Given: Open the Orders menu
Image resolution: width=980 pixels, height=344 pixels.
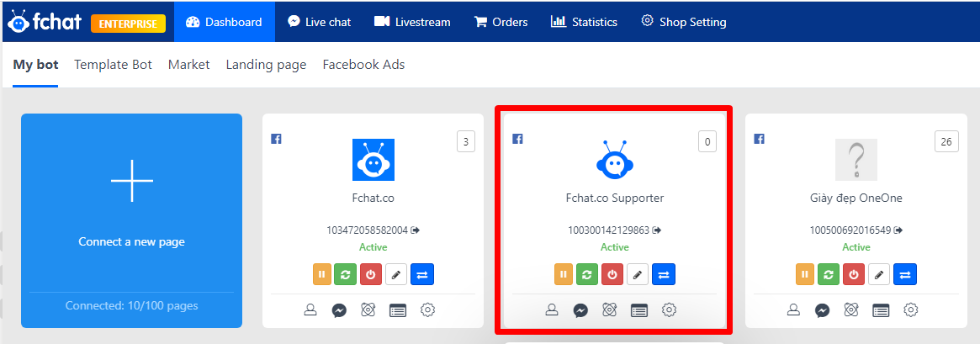Looking at the screenshot, I should tap(501, 22).
